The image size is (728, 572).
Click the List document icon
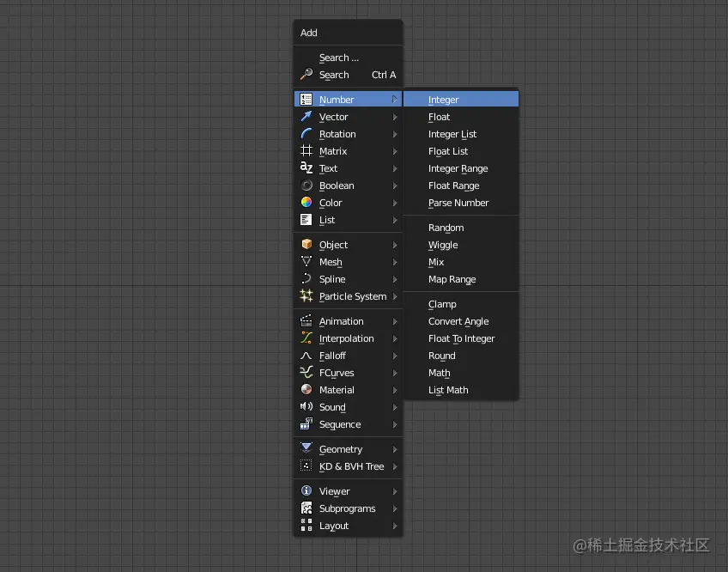[306, 219]
